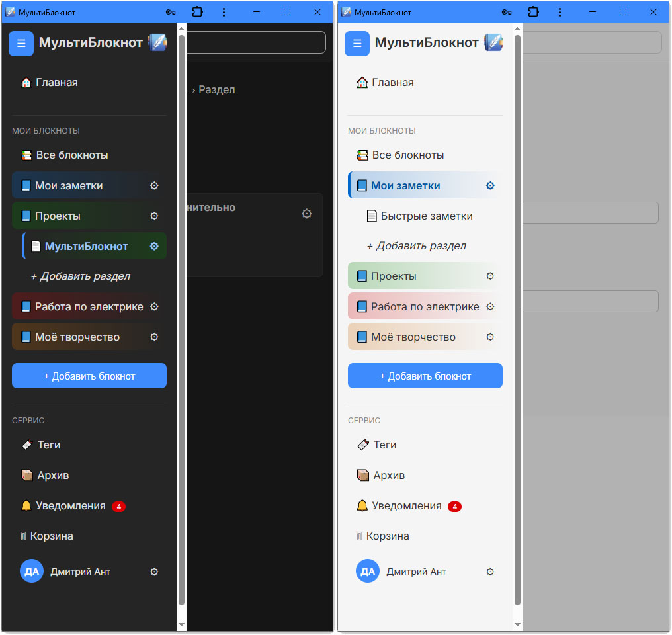Viewport: 672px width, 635px height.
Task: Open gear settings for dark Проекты notebook
Action: point(154,216)
